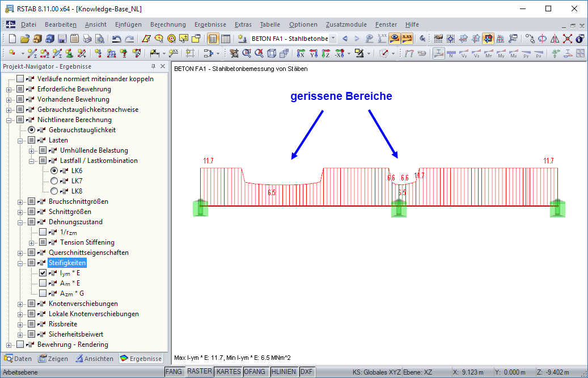Viewport: 588px width, 378px height.
Task: Switch to the Zeigen navigator tab
Action: click(53, 359)
